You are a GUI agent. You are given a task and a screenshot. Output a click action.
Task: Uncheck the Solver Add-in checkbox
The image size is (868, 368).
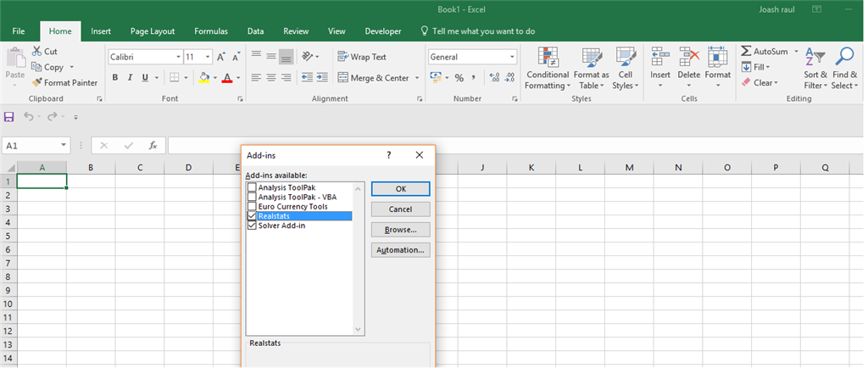pos(252,226)
